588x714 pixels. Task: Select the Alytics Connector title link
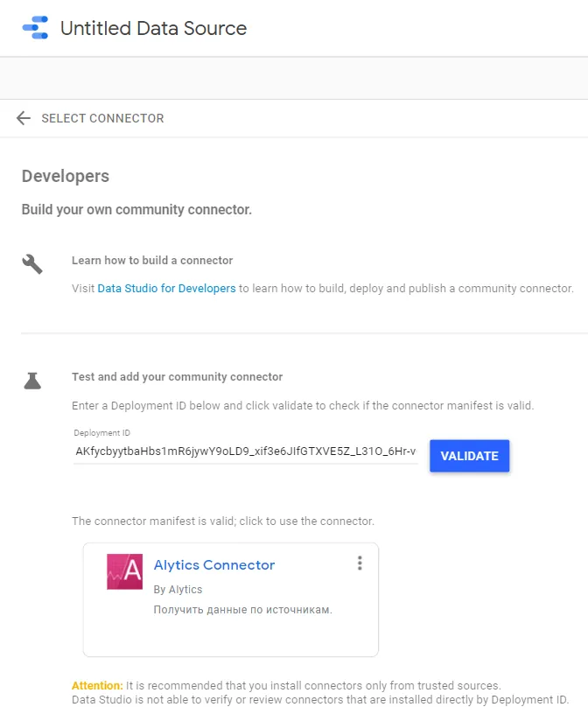coord(214,565)
